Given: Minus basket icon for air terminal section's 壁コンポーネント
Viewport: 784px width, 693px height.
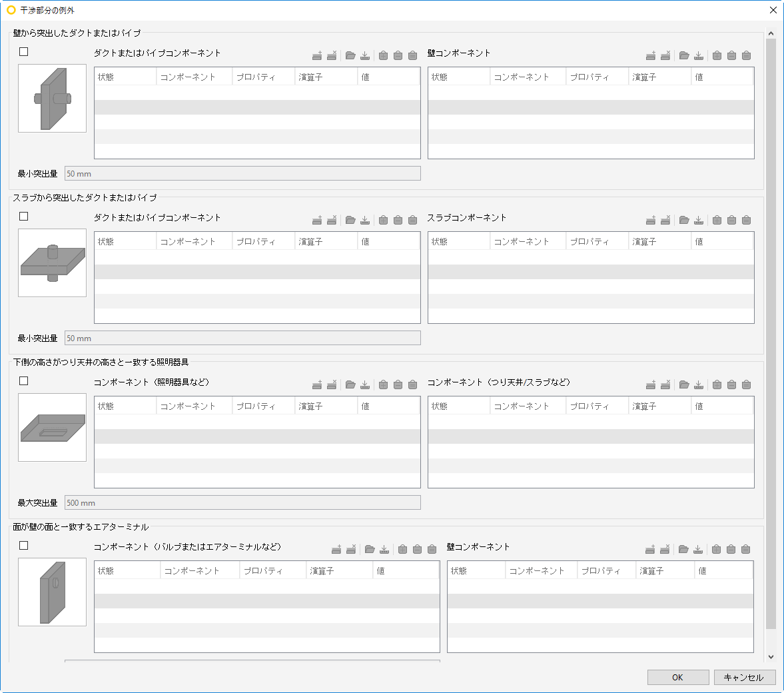Looking at the screenshot, I should tap(731, 549).
